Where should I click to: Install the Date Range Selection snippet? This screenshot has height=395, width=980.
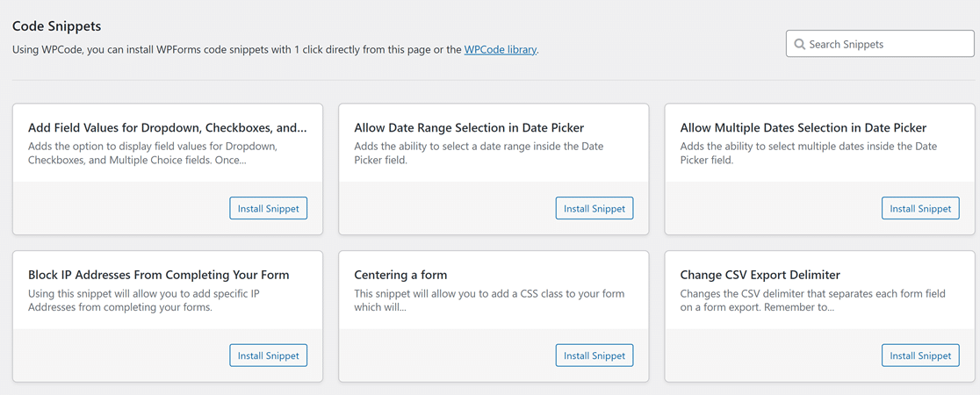pos(594,209)
